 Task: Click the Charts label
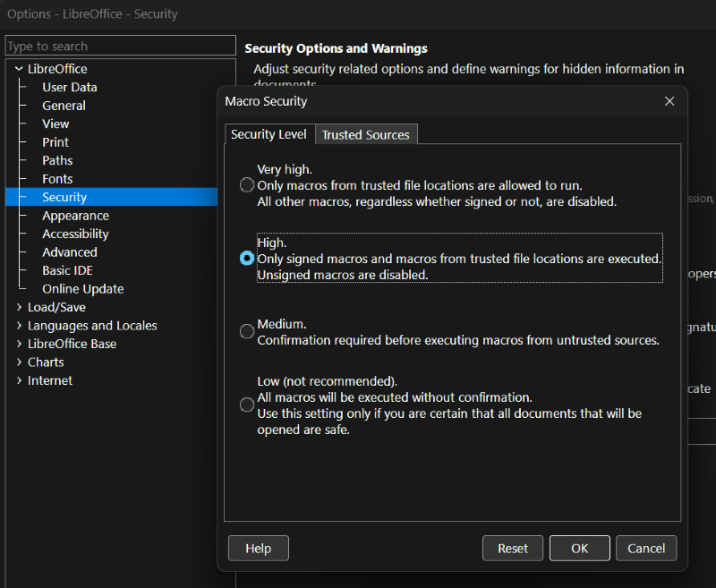pos(46,362)
